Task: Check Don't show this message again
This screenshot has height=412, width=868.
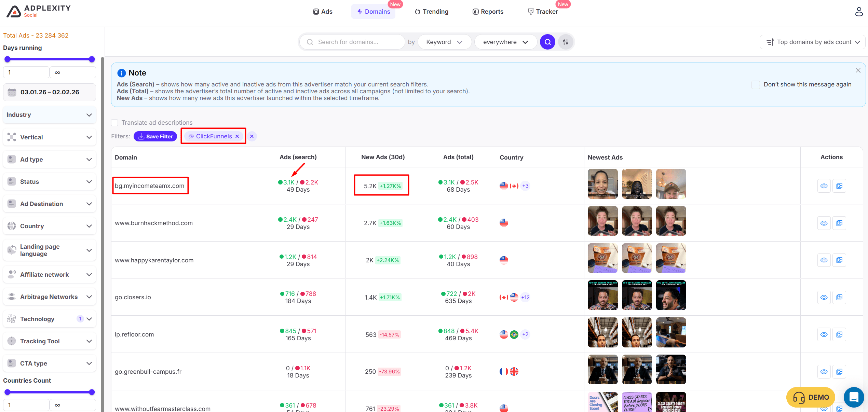Action: pos(756,85)
